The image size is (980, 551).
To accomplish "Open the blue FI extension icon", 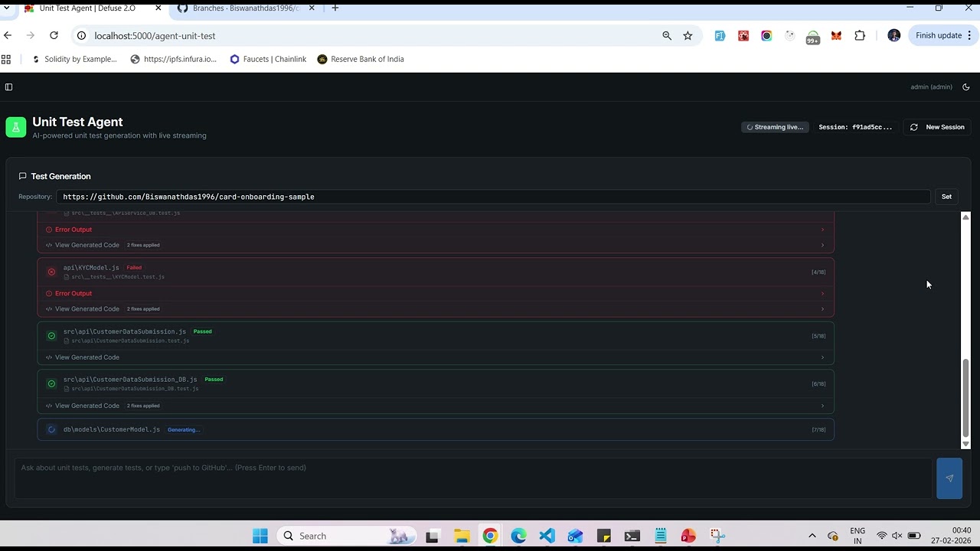I will (x=720, y=35).
